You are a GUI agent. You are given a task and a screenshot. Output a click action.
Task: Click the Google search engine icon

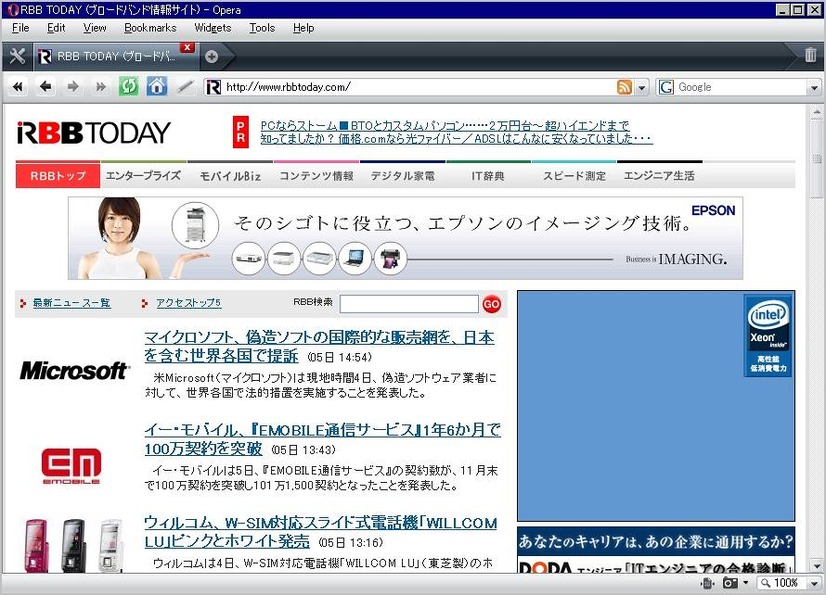click(666, 87)
